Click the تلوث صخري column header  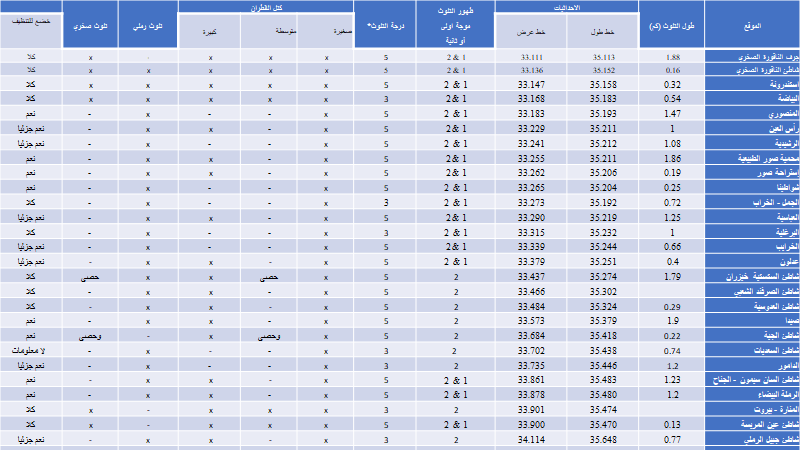click(x=91, y=24)
